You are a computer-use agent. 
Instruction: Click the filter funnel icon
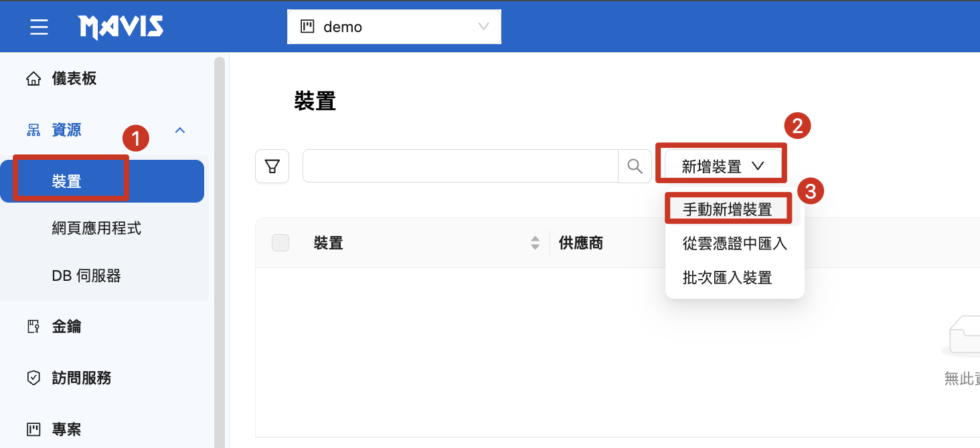point(272,166)
